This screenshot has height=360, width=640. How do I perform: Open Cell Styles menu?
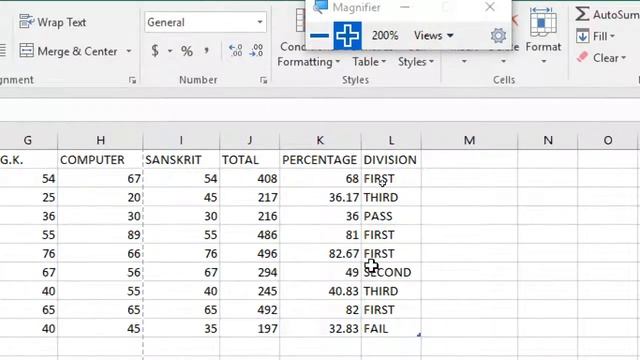(416, 62)
